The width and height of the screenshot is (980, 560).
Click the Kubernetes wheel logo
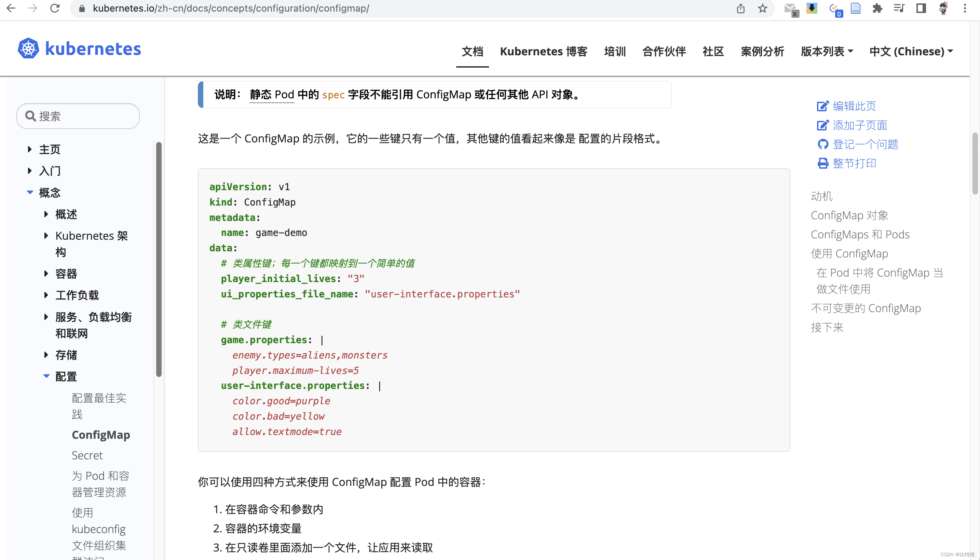pos(28,48)
